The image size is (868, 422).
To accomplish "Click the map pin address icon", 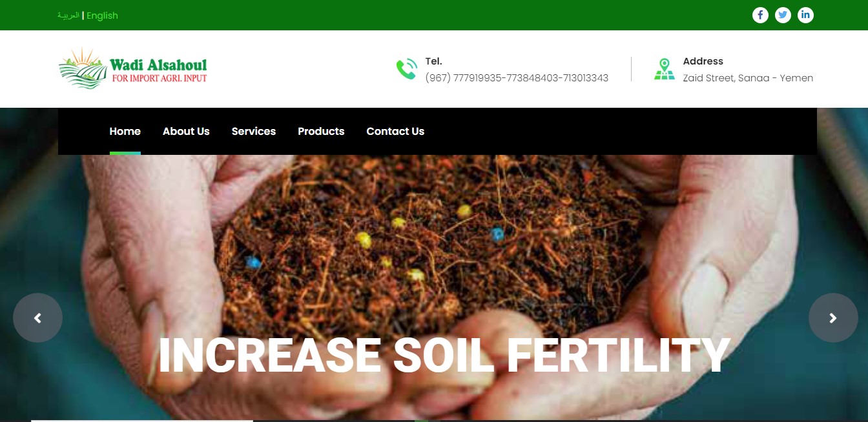I will point(664,69).
